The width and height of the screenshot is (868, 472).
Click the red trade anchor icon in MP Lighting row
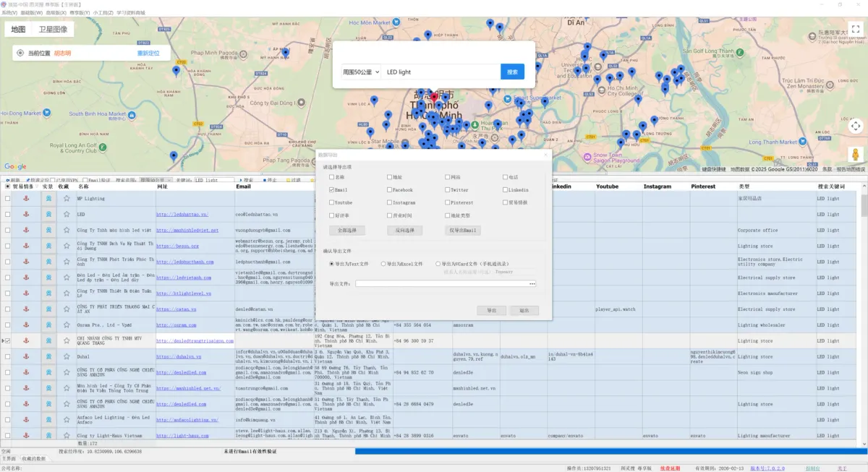pyautogui.click(x=27, y=198)
